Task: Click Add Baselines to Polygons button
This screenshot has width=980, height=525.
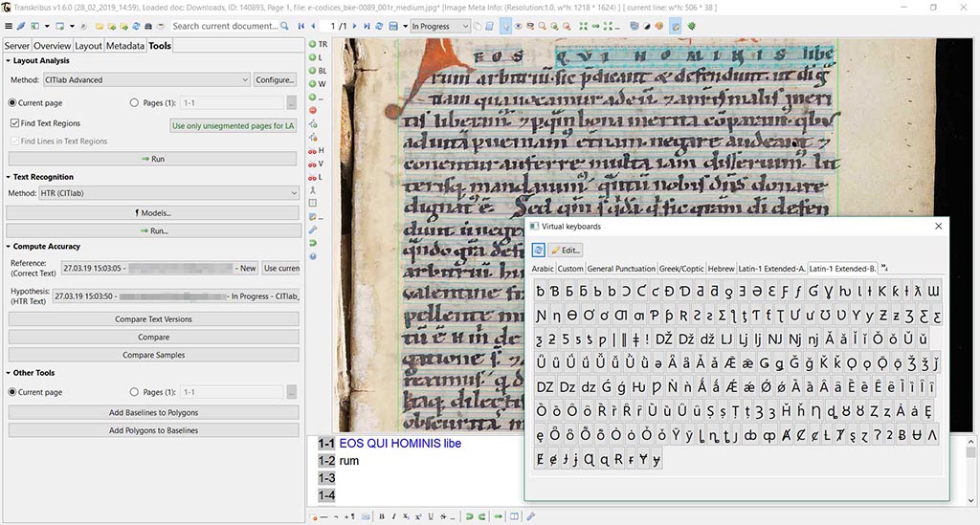Action: point(153,412)
